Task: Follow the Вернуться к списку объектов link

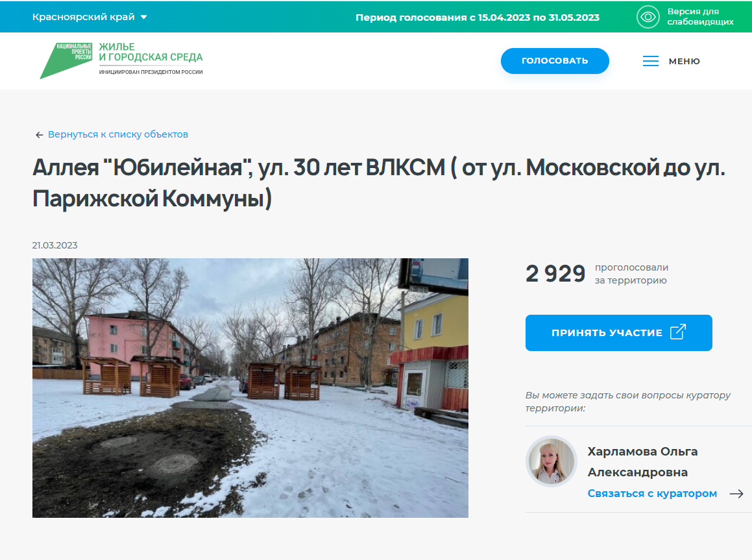Action: pos(118,134)
